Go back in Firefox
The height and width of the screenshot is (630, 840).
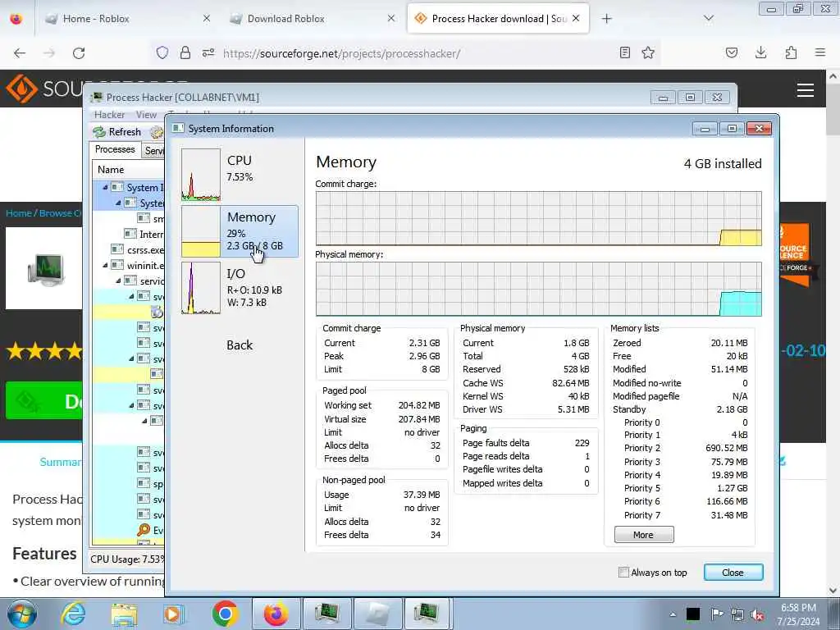pos(20,53)
